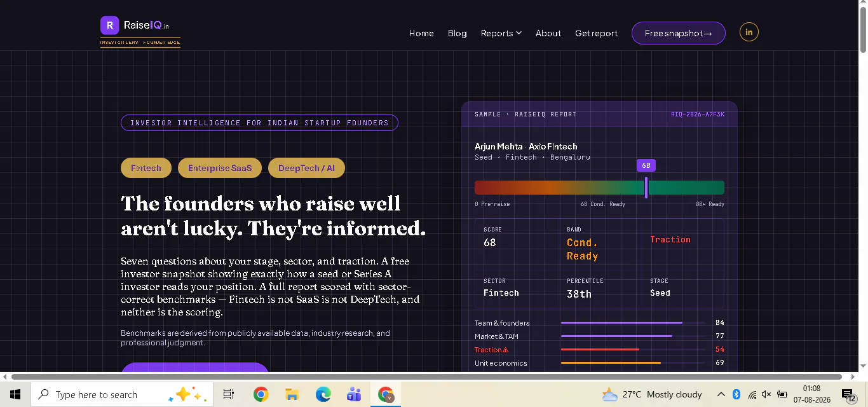Viewport: 868px width, 407px height.
Task: Open the notification center icon
Action: [x=850, y=395]
